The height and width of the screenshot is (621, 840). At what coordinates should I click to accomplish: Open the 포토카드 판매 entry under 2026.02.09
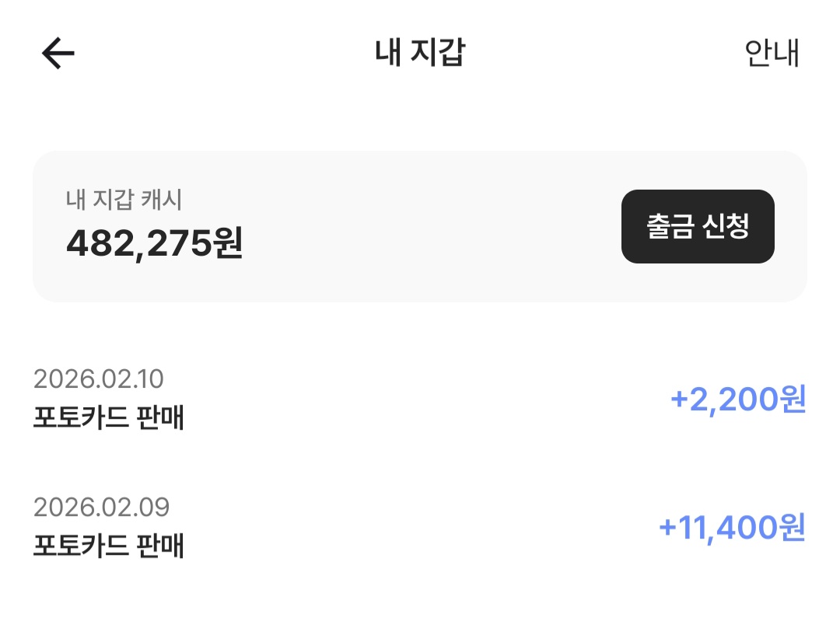click(109, 546)
